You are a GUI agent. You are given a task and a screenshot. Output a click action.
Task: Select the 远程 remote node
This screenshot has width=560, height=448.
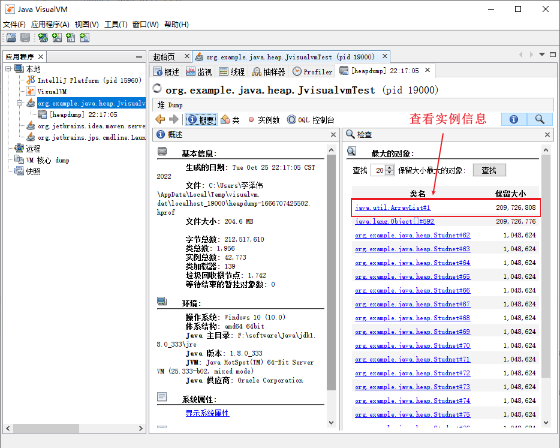pos(27,148)
